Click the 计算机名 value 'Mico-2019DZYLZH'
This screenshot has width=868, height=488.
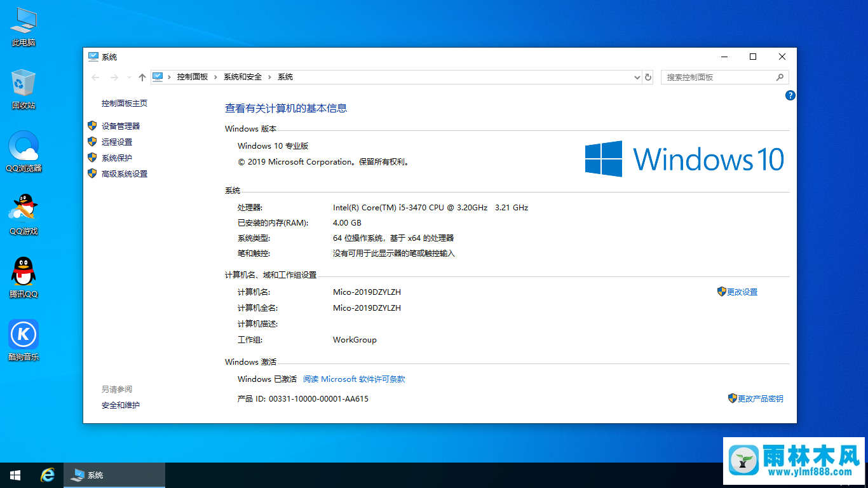click(367, 292)
